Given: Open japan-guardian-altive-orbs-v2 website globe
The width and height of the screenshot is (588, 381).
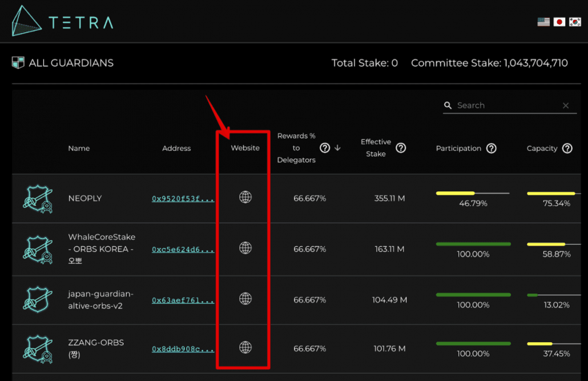Looking at the screenshot, I should 245,298.
